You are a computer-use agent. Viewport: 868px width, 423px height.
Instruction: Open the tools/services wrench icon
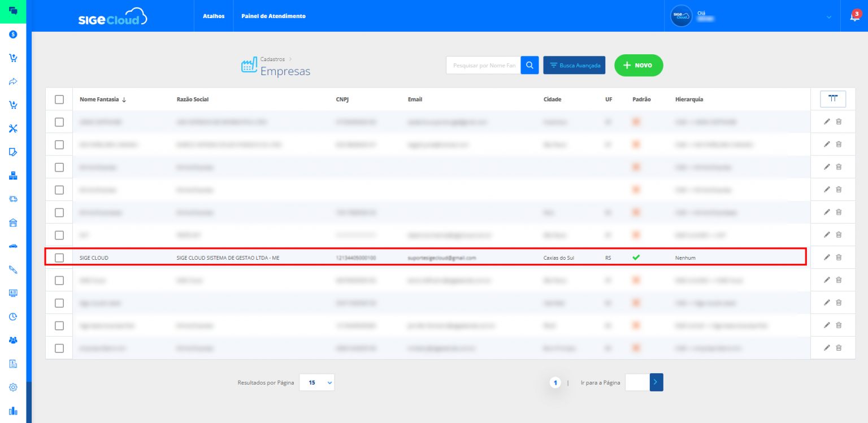tap(12, 128)
